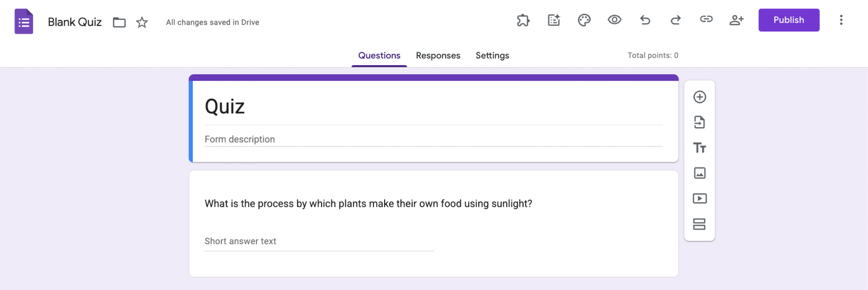Star the Blank Quiz form
868x290 pixels.
141,22
